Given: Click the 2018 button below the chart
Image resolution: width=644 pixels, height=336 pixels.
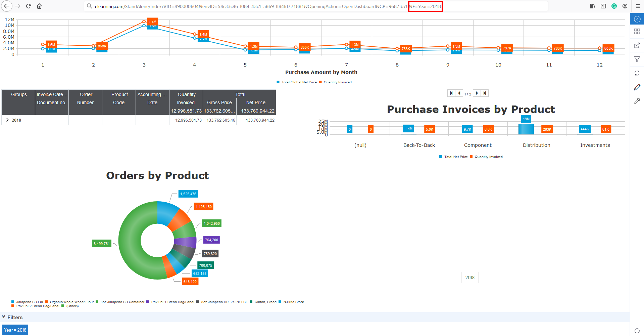Looking at the screenshot, I should click(470, 278).
